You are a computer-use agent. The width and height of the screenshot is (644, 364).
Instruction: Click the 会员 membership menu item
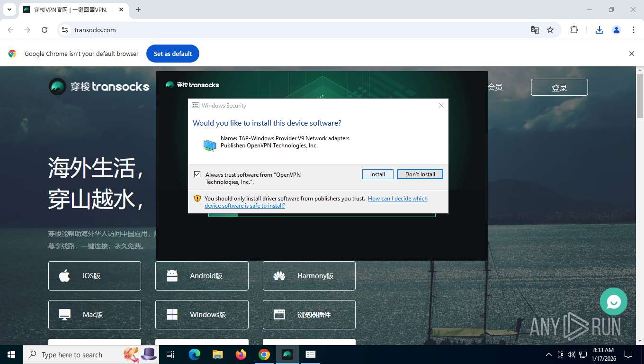pos(495,87)
